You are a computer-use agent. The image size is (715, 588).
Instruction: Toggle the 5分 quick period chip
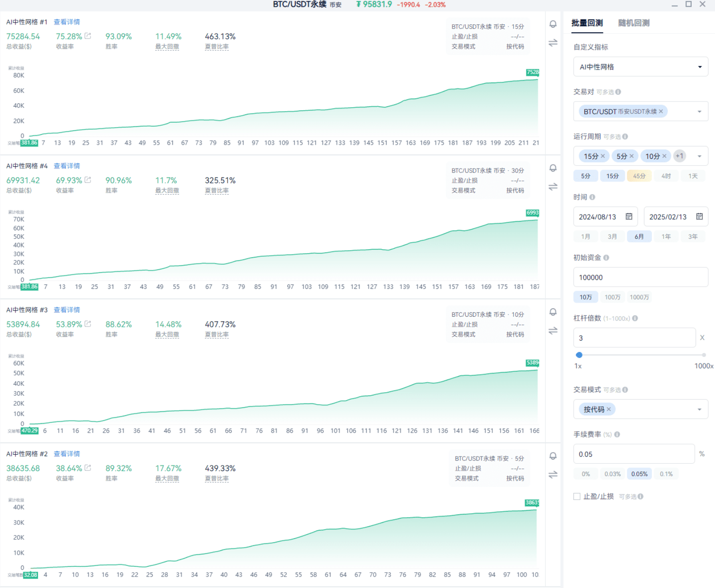pos(586,176)
